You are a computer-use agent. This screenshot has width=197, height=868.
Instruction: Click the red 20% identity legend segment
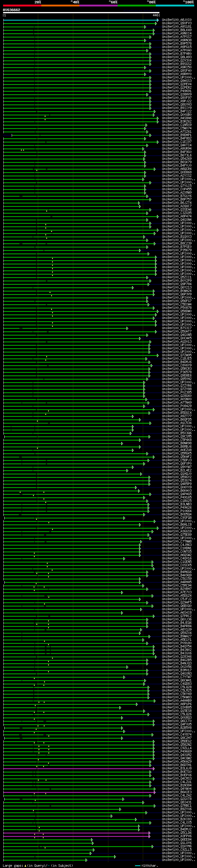[22, 6]
